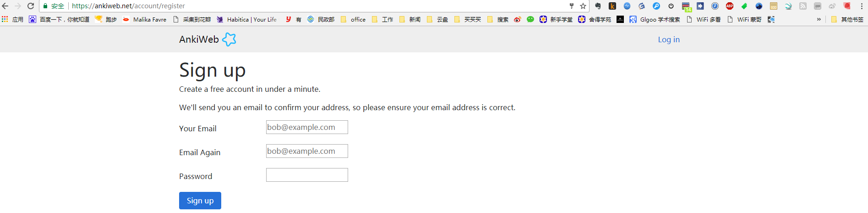
Task: Open the Habitica bookmark
Action: (247, 19)
